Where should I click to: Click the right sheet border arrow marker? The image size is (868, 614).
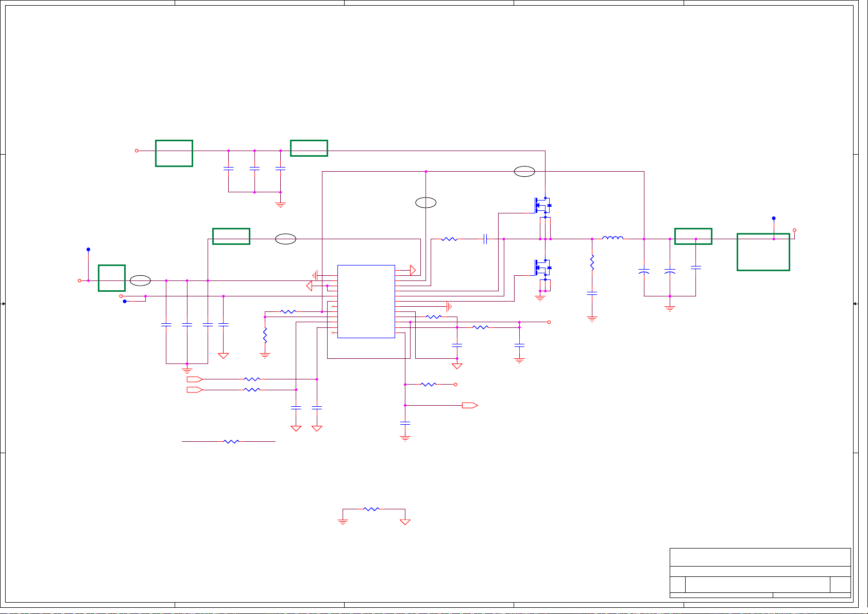pos(856,304)
